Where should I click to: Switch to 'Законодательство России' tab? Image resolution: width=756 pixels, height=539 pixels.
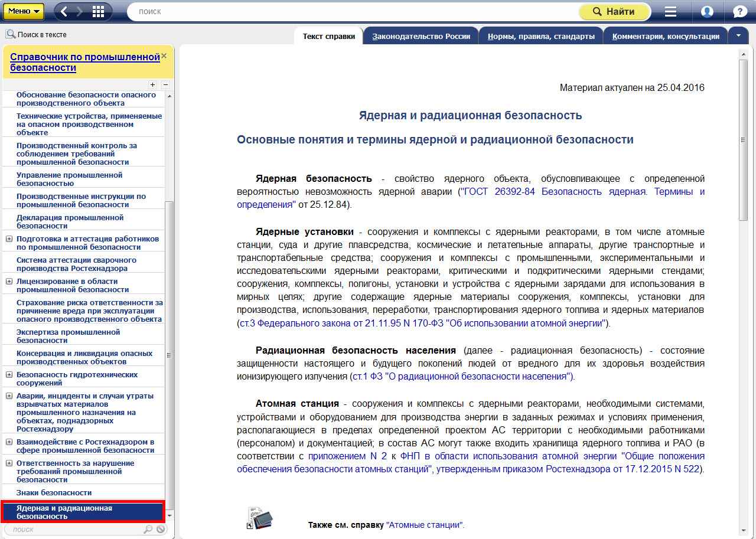(421, 37)
